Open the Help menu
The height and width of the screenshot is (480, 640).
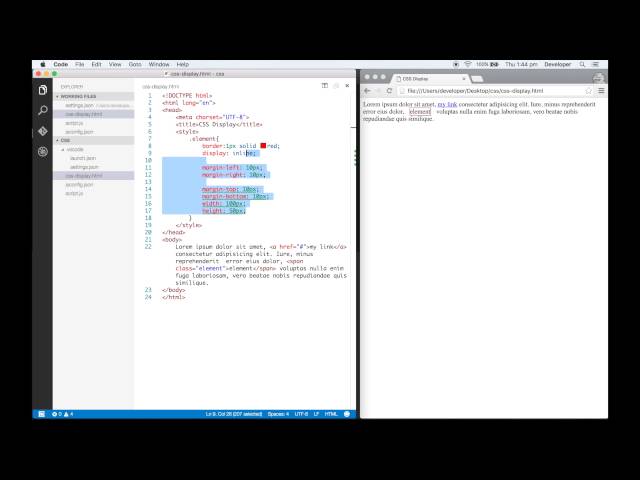click(x=182, y=64)
